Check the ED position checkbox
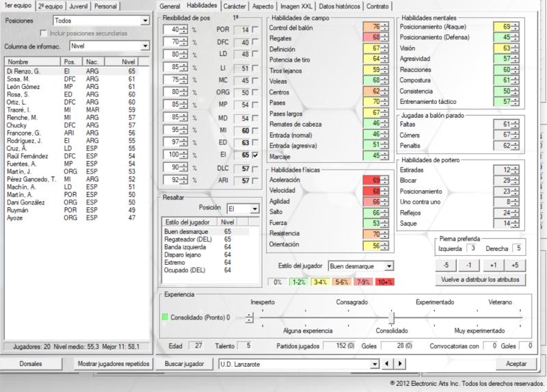 pos(255,142)
